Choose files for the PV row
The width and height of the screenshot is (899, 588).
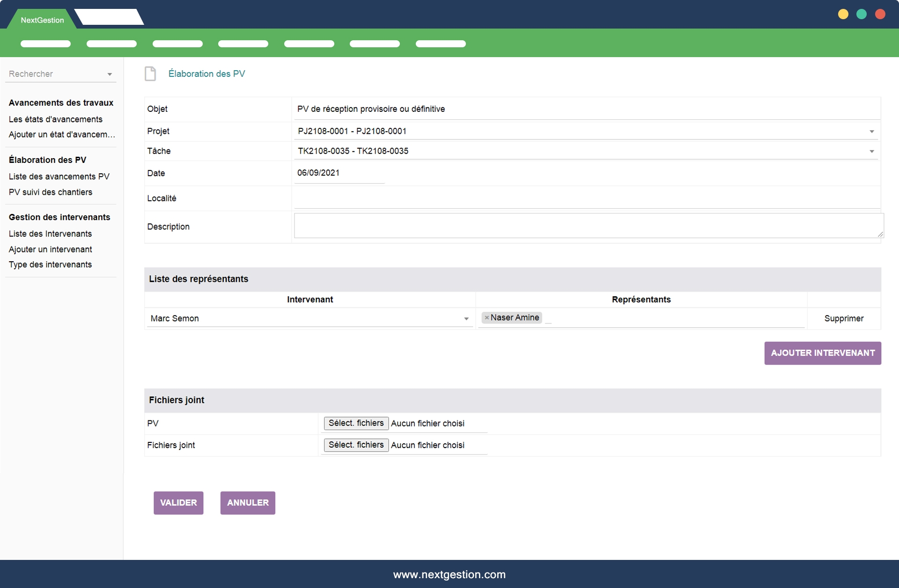click(x=356, y=423)
